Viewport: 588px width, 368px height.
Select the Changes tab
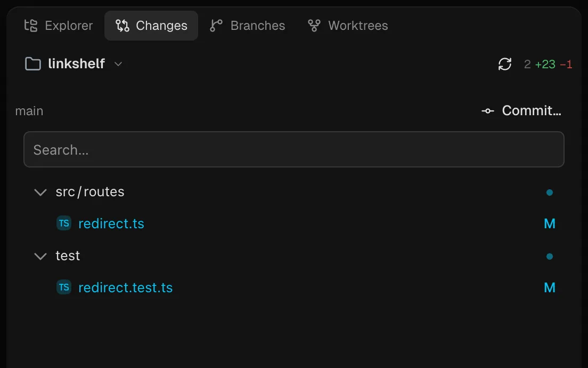pyautogui.click(x=151, y=26)
